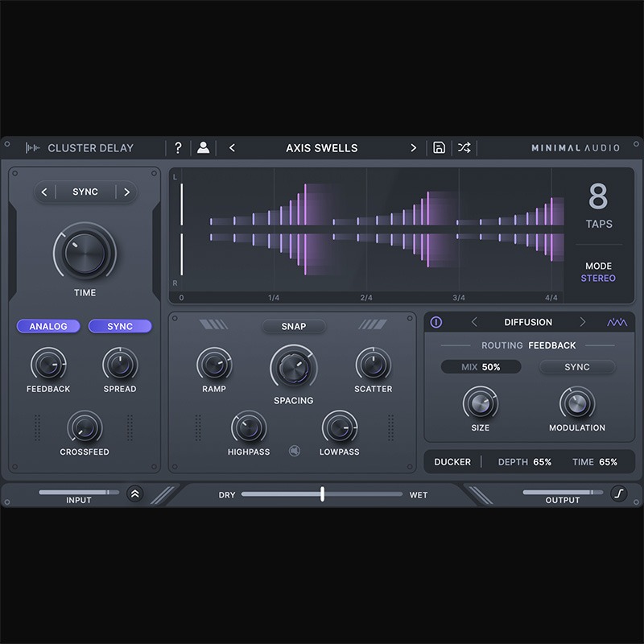Click the Cluster Delay waveform logo
The image size is (644, 644).
32,148
